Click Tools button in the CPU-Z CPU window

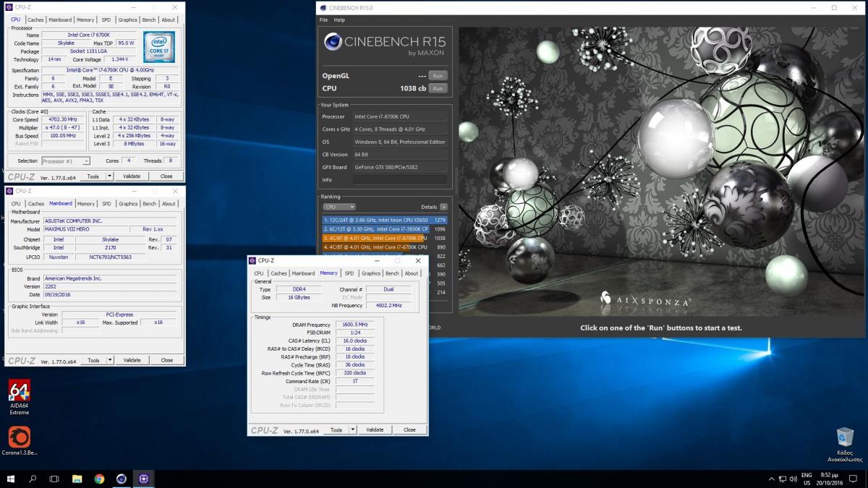point(93,176)
